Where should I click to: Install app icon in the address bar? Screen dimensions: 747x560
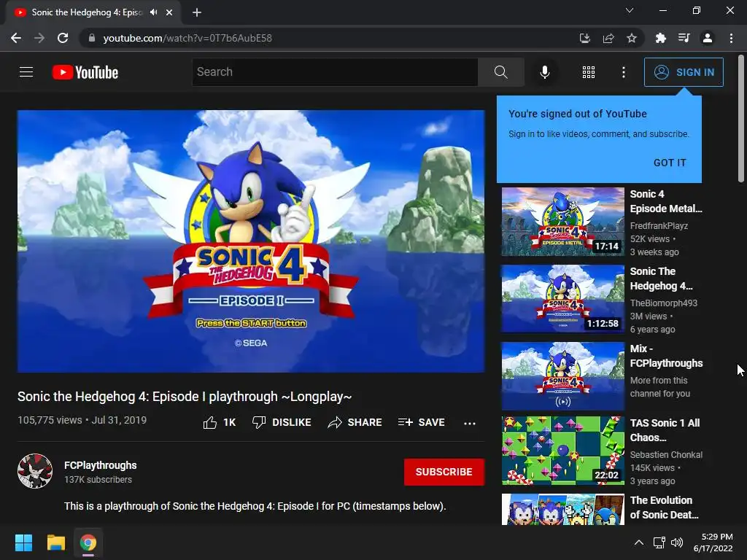pos(584,38)
